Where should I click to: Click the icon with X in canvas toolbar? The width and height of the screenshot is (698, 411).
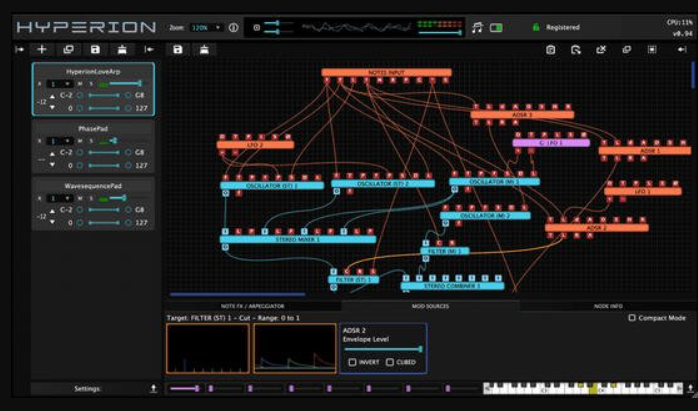click(x=601, y=49)
